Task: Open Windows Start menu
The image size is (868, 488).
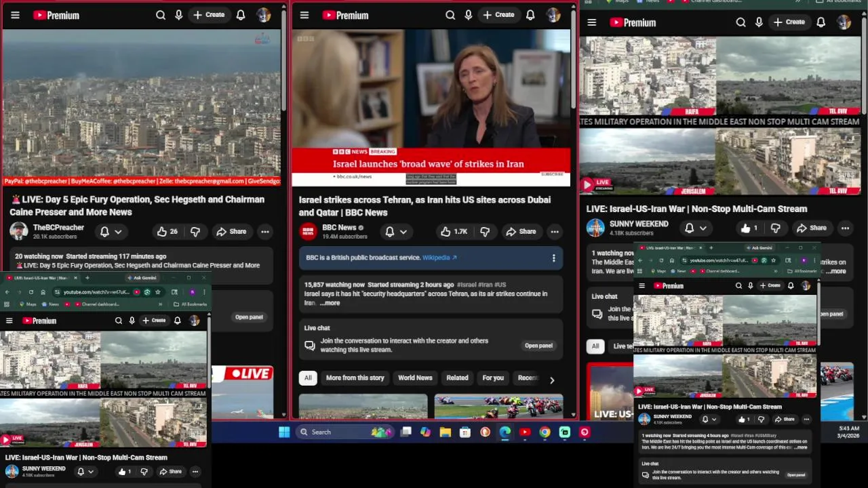Action: click(x=284, y=432)
